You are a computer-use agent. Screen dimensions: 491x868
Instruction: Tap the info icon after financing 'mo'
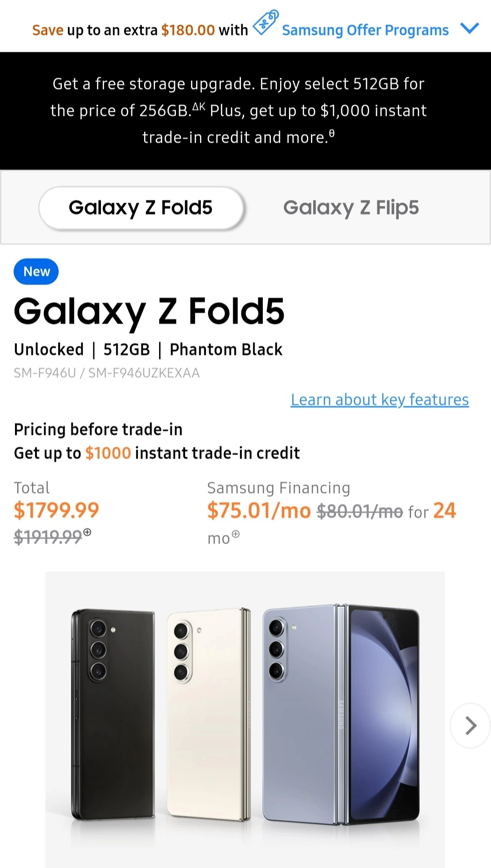[235, 534]
